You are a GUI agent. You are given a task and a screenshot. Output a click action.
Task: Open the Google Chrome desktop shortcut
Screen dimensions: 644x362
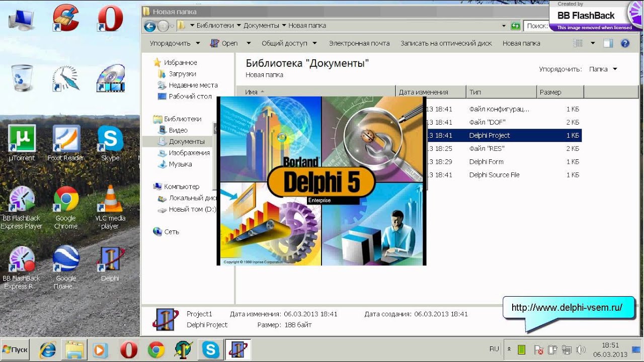(x=66, y=208)
